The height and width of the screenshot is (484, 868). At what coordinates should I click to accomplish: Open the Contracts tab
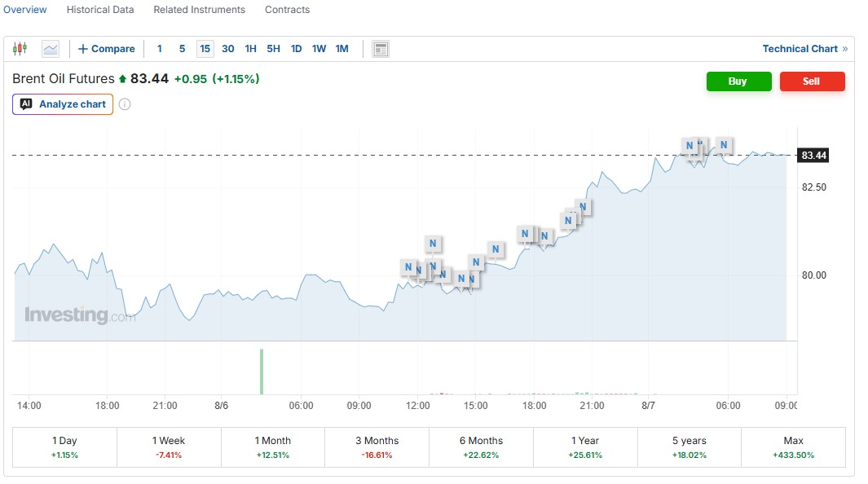288,10
